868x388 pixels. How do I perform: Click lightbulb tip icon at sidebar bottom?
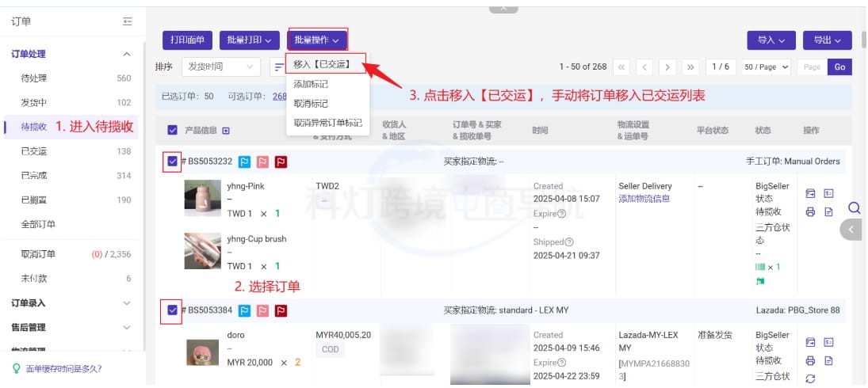17,369
